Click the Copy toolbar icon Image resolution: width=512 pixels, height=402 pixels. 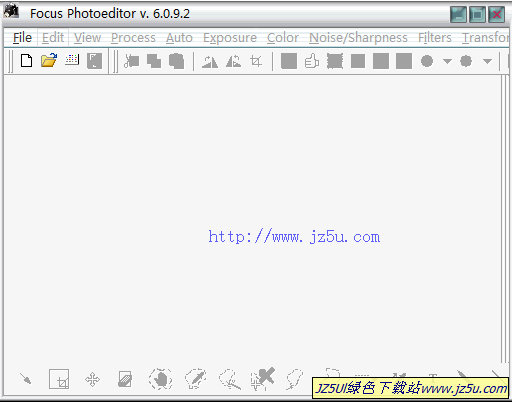coord(154,61)
